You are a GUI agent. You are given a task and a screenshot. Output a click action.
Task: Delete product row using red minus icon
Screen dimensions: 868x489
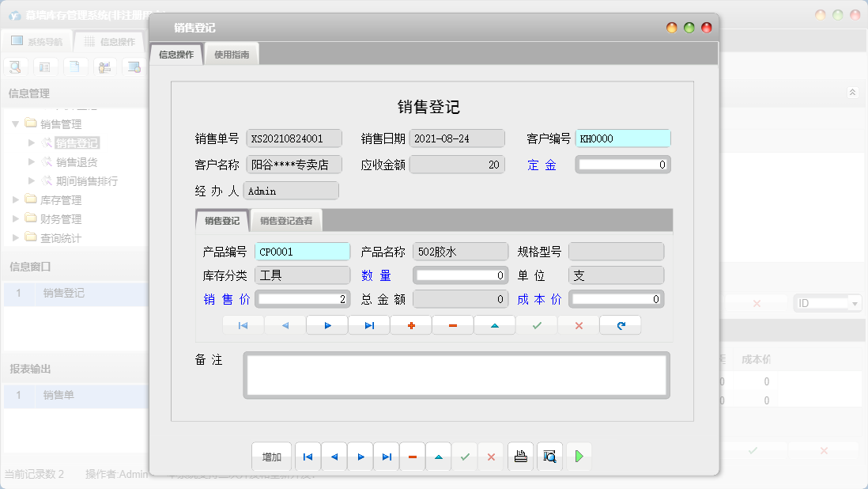[453, 324]
